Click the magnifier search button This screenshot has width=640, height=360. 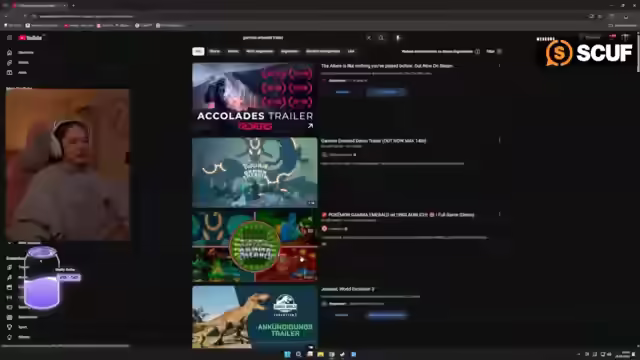(381, 38)
